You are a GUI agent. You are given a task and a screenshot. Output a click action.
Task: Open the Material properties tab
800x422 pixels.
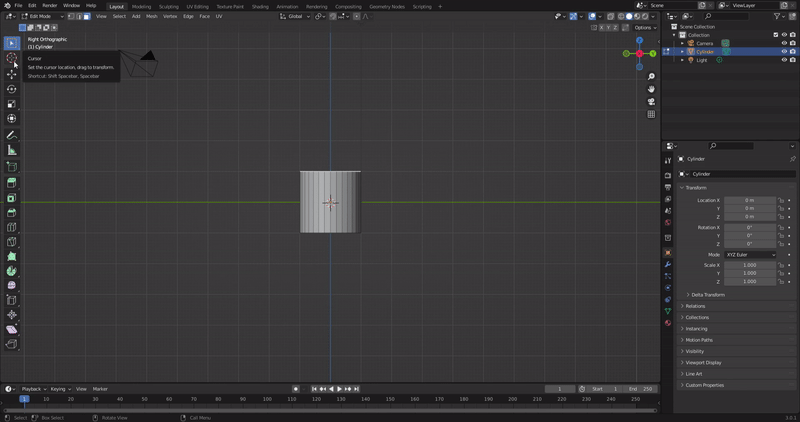coord(668,322)
